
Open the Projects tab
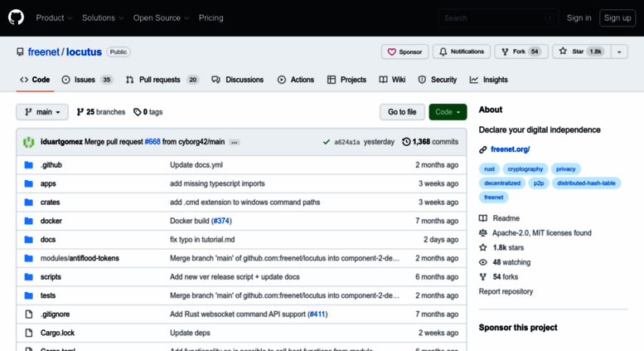tap(346, 80)
